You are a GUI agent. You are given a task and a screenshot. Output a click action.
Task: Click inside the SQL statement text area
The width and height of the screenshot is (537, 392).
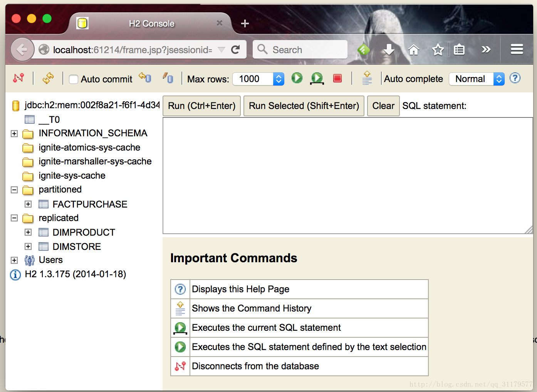click(x=347, y=175)
